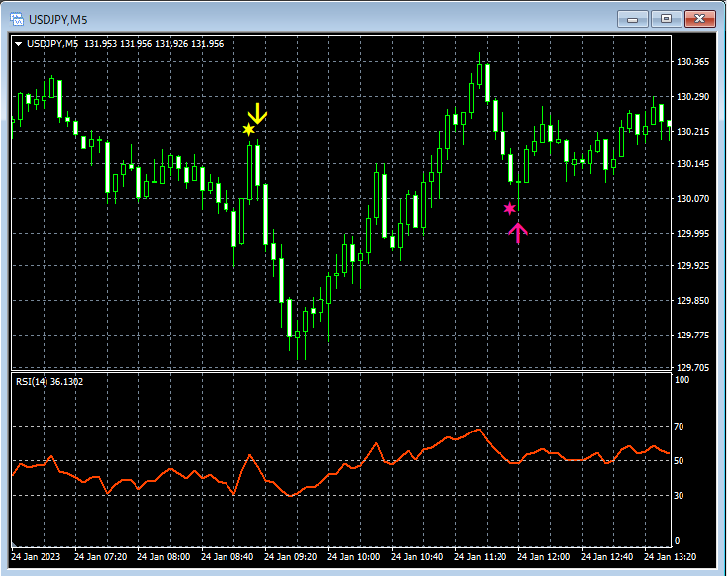Click the 130.215 price axis label
Screen dimensions: 728x576
[x=693, y=132]
